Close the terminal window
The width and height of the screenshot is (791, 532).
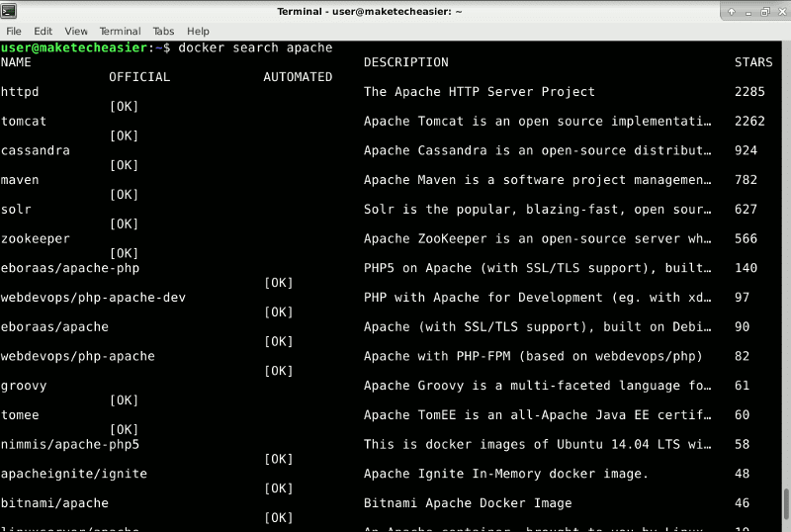782,12
